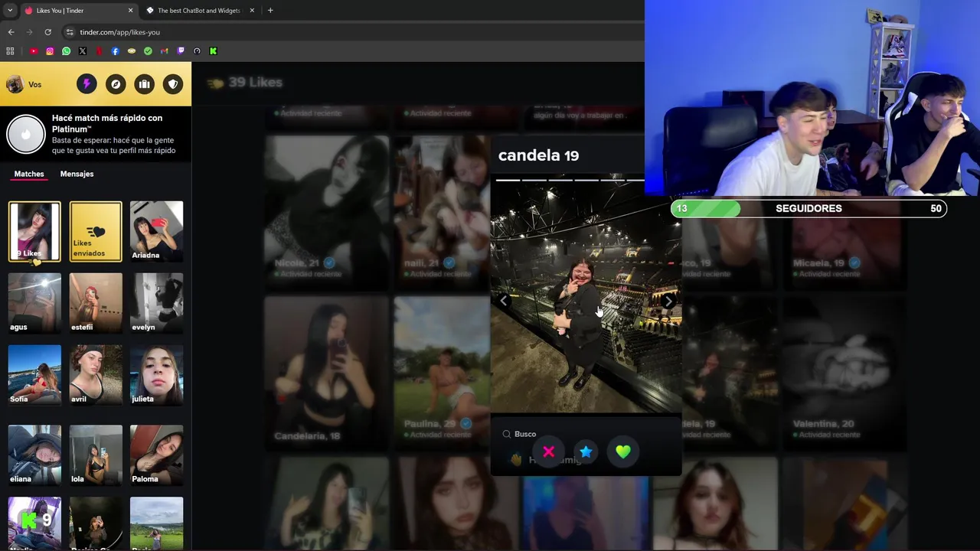This screenshot has height=551, width=980.
Task: Click the green heart Like button
Action: point(623,452)
